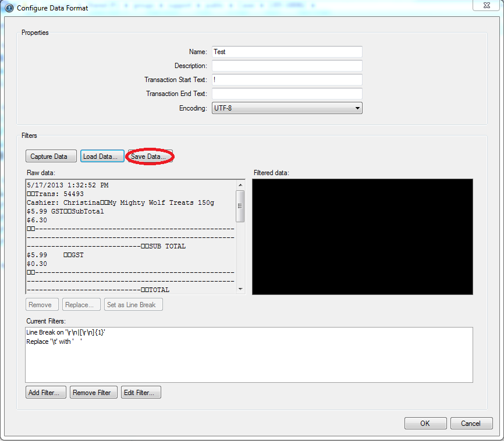Close the Configure Data Format dialog

pos(487,5)
